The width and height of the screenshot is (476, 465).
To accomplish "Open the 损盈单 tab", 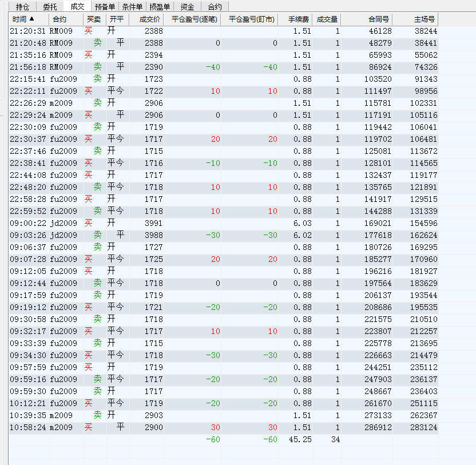I will (x=160, y=7).
